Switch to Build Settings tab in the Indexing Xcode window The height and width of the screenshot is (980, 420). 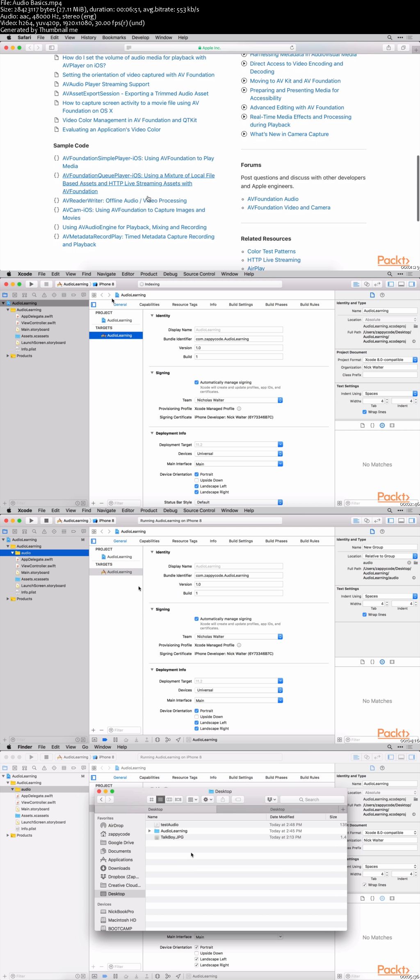[x=241, y=305]
